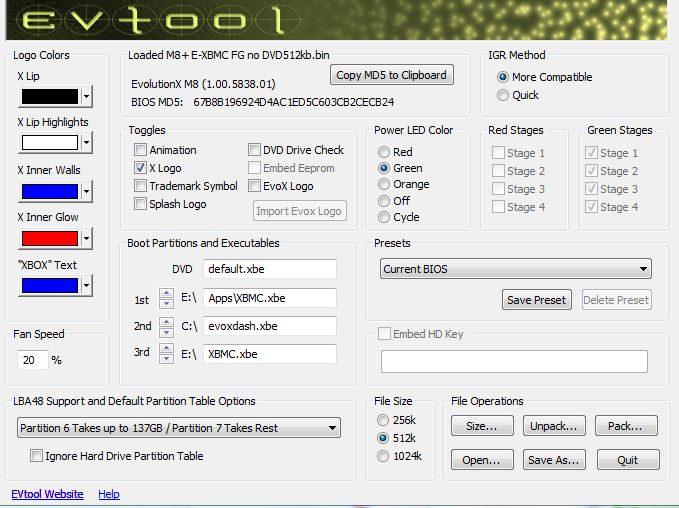Image resolution: width=679 pixels, height=508 pixels.
Task: Click the 3rd boot path field XBMC.xbe
Action: 270,354
